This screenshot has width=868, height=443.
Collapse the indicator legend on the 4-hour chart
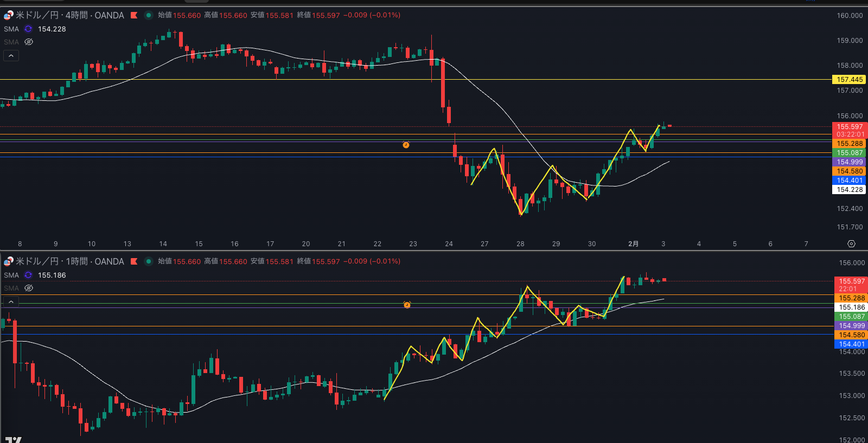point(11,56)
